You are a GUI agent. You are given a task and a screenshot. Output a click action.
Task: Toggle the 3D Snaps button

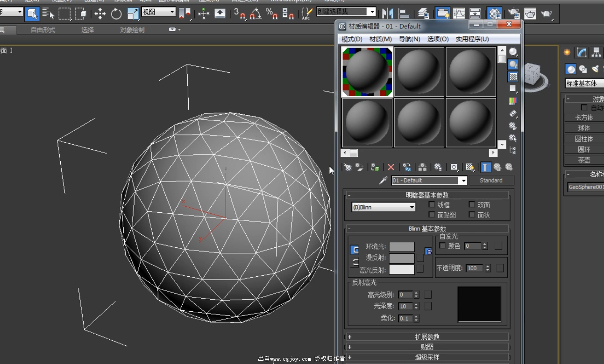tap(239, 14)
